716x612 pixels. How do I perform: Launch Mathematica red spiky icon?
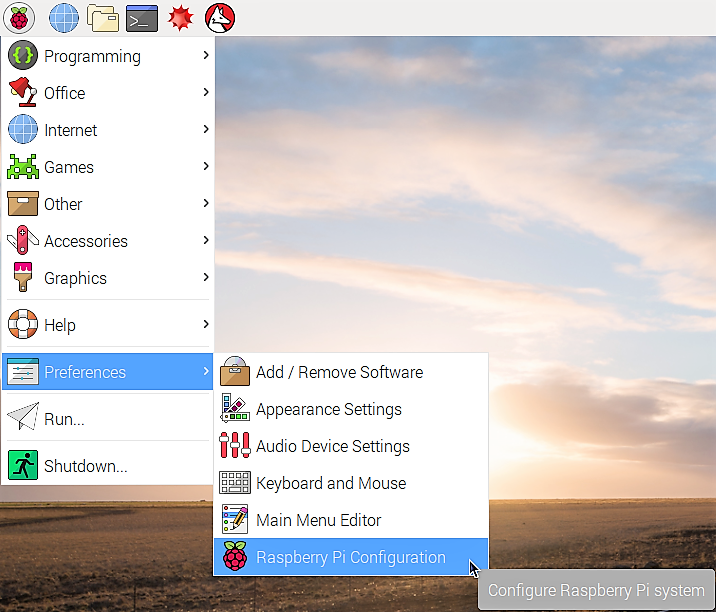(x=181, y=18)
